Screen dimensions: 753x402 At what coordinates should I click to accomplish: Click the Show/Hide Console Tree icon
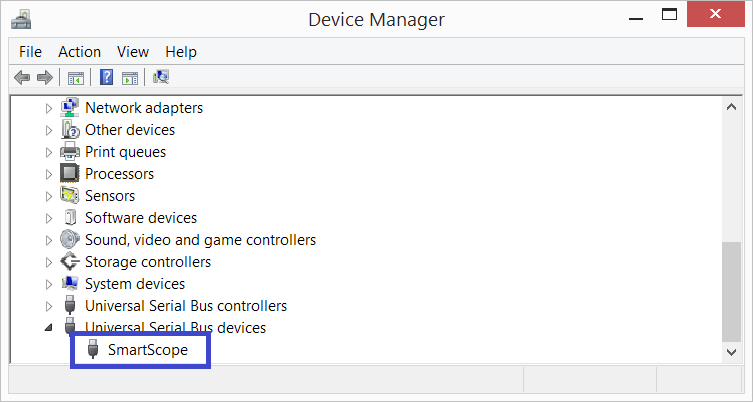click(76, 78)
